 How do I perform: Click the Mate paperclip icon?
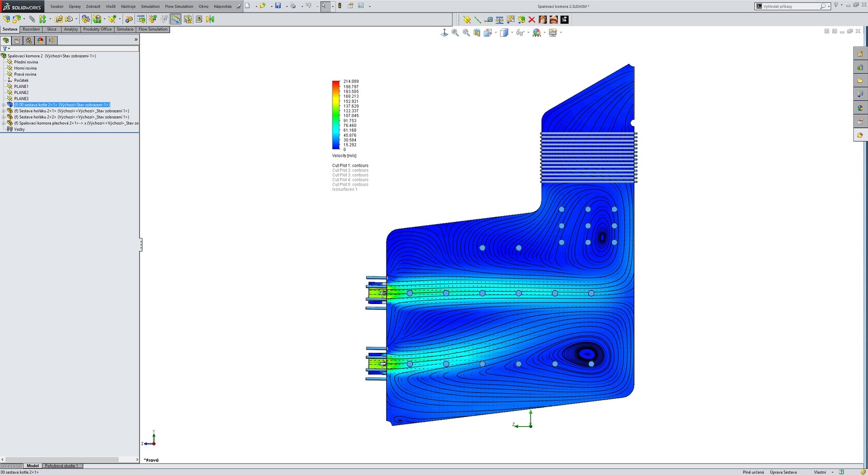[x=32, y=19]
